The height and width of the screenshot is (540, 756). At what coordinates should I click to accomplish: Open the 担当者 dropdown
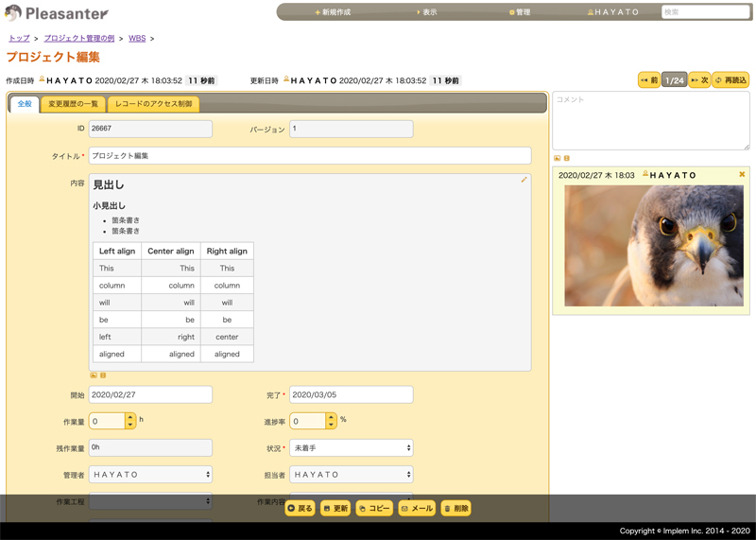[x=351, y=475]
